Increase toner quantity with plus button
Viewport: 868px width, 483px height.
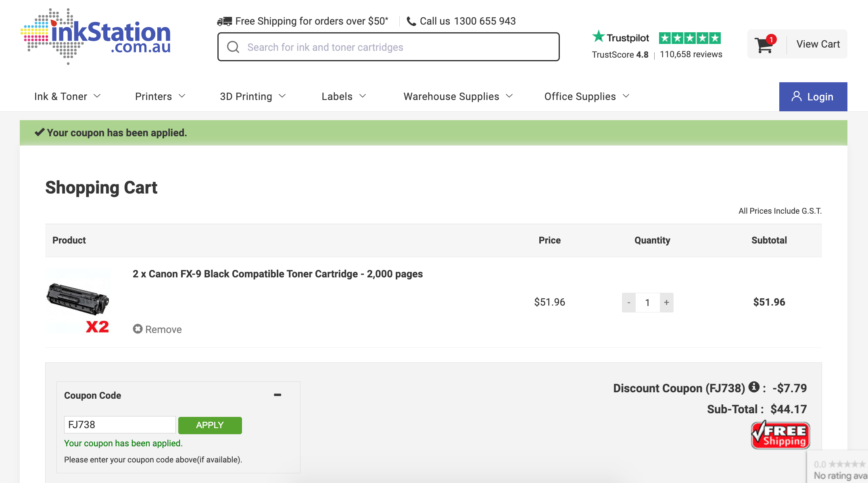(666, 302)
